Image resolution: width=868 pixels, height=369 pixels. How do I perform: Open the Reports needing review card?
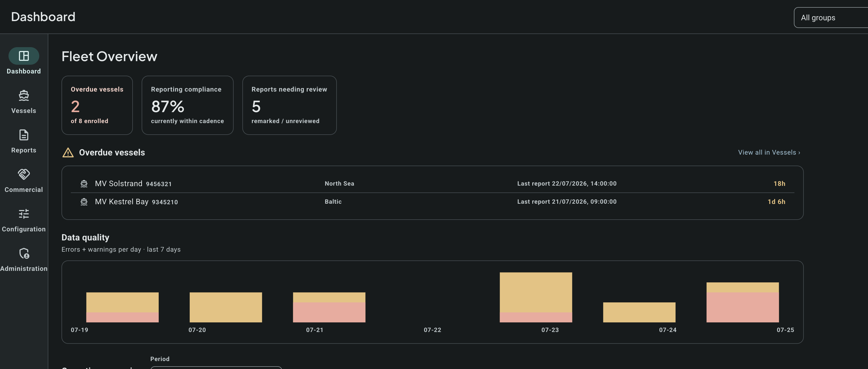tap(289, 105)
